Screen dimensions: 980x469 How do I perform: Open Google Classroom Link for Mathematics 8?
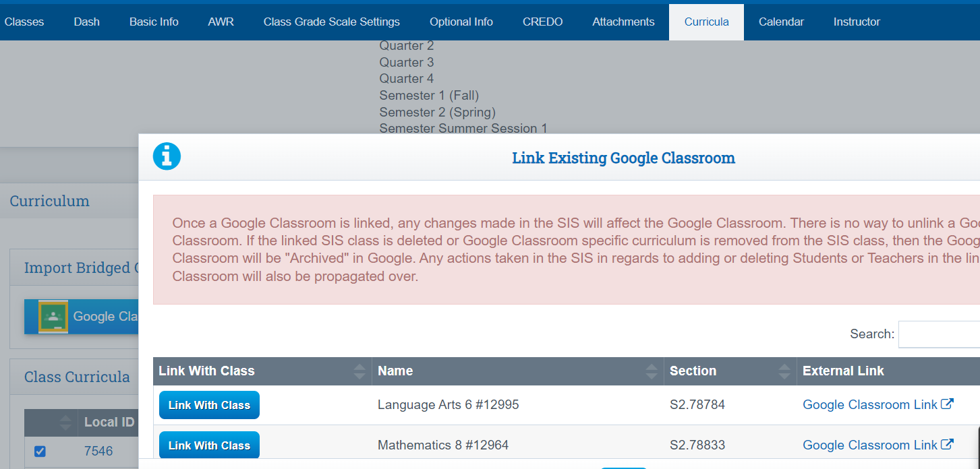[869, 445]
